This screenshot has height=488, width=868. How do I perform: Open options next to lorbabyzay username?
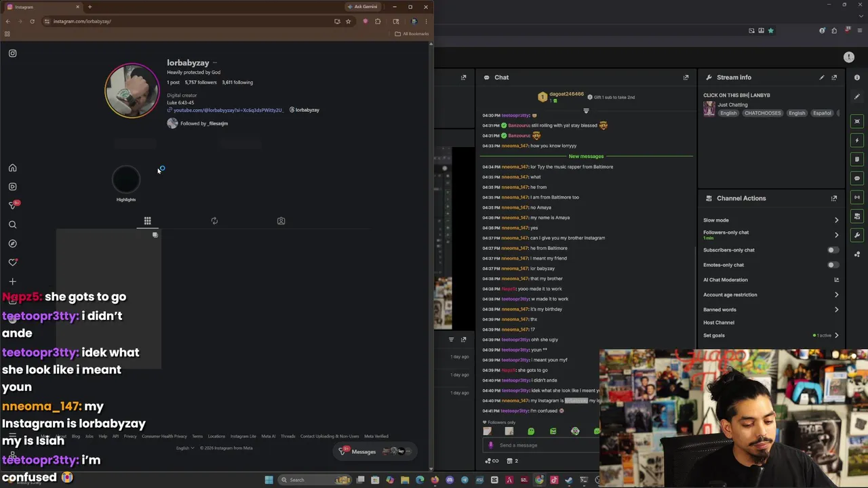pos(215,63)
